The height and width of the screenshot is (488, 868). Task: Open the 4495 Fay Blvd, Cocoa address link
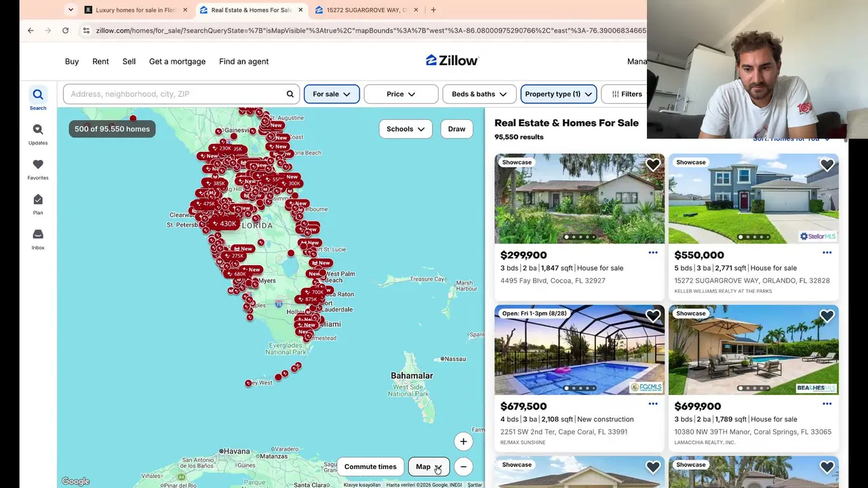pos(553,281)
